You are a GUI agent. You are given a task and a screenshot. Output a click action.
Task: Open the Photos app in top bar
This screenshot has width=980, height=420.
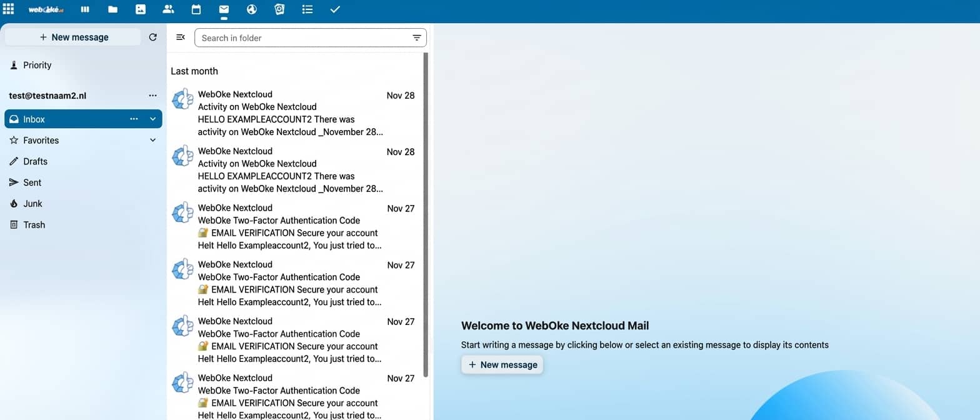pos(141,9)
